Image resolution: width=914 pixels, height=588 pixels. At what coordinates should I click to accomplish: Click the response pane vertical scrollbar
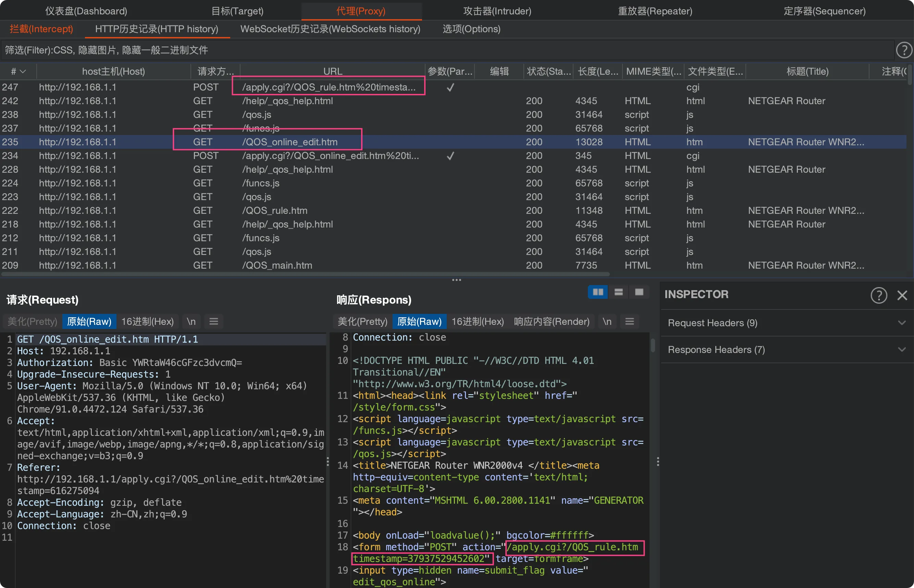click(x=653, y=345)
